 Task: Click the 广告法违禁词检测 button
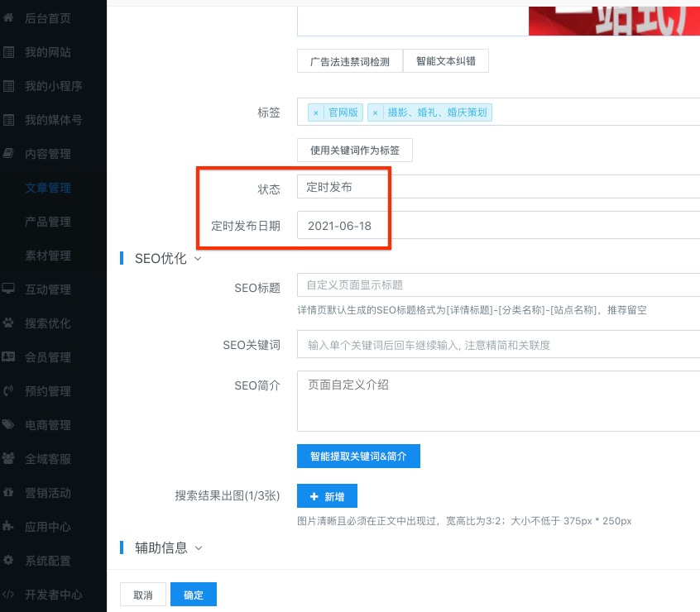coord(349,61)
